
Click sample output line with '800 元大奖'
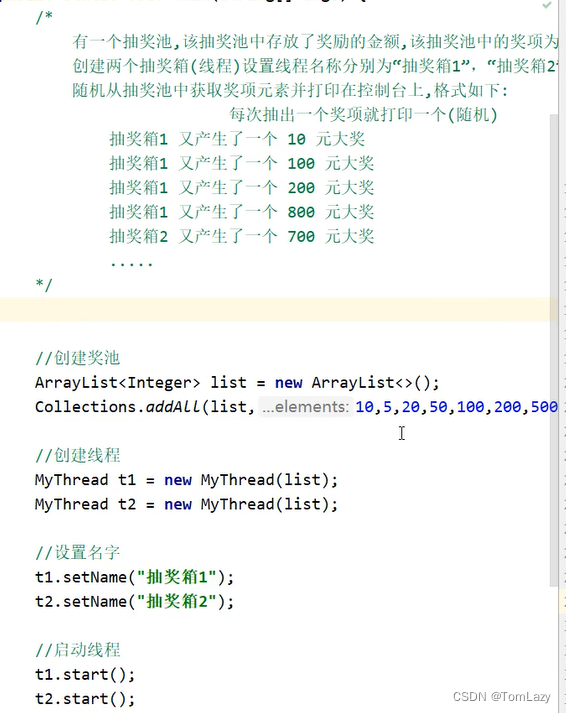point(241,212)
